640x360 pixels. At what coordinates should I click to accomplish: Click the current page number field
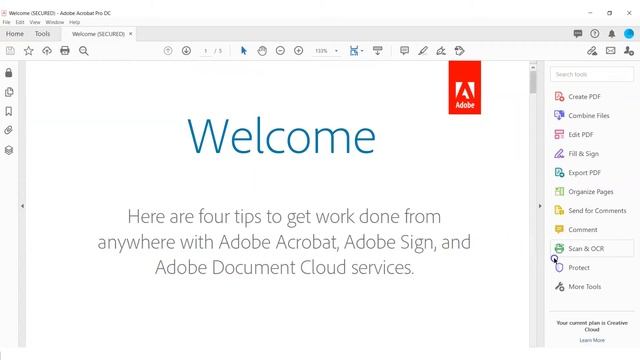(206, 51)
